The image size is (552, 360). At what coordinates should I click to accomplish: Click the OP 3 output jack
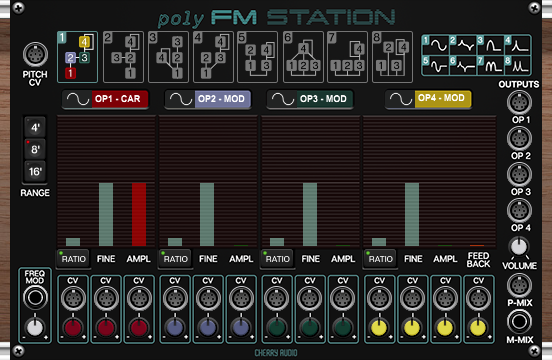pos(519,175)
